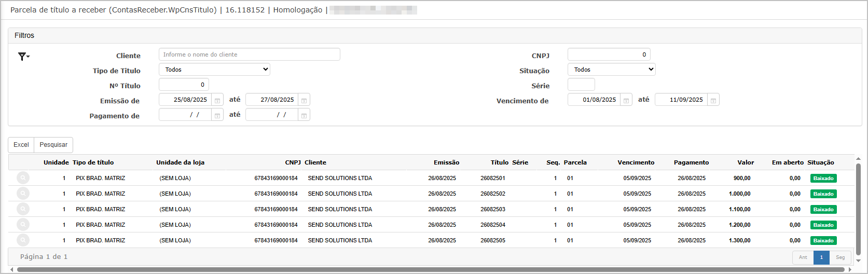The image size is (868, 274).
Task: Open calendar for Pagamento end date
Action: [x=304, y=115]
